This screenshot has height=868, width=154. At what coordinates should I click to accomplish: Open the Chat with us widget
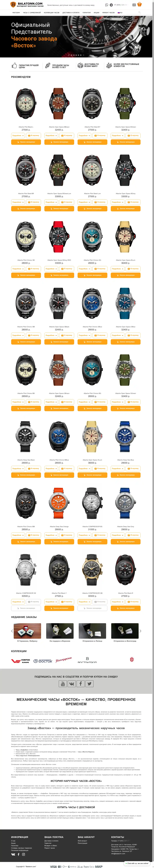point(137,863)
